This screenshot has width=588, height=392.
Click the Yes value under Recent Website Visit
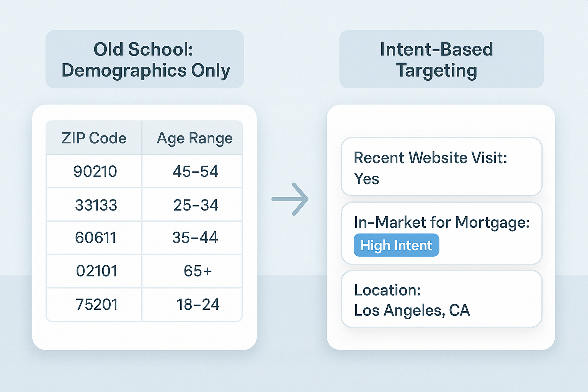pyautogui.click(x=366, y=179)
